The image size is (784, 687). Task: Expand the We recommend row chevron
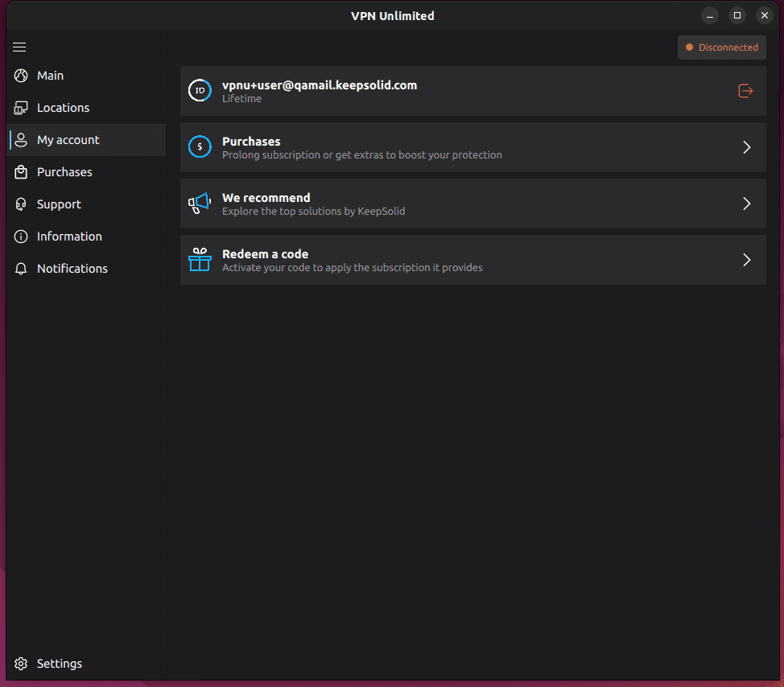[x=746, y=204]
